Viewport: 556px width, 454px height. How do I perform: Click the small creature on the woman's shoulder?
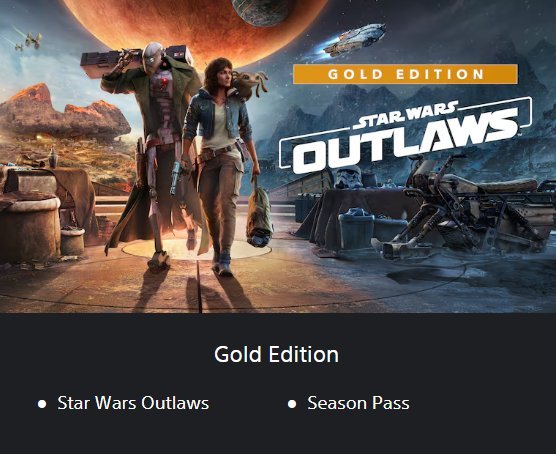pyautogui.click(x=251, y=83)
